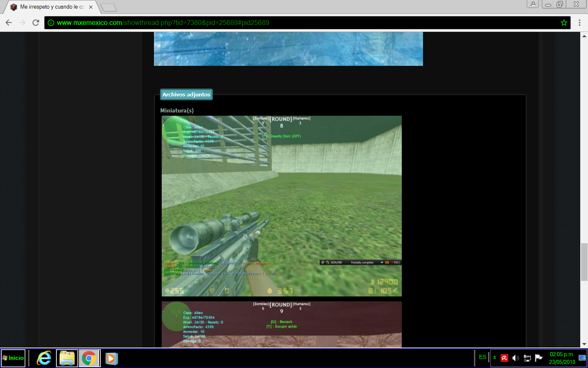The image size is (588, 368).
Task: Open the Action Center flag icon
Action: [539, 358]
